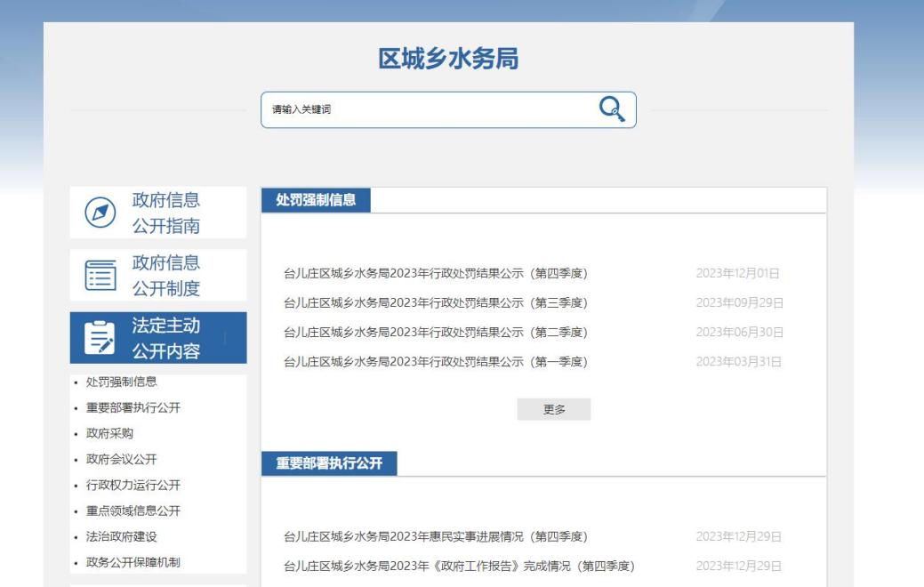This screenshot has height=587, width=924.
Task: Click the list icon for 政府信息公开制度
Action: tap(100, 275)
